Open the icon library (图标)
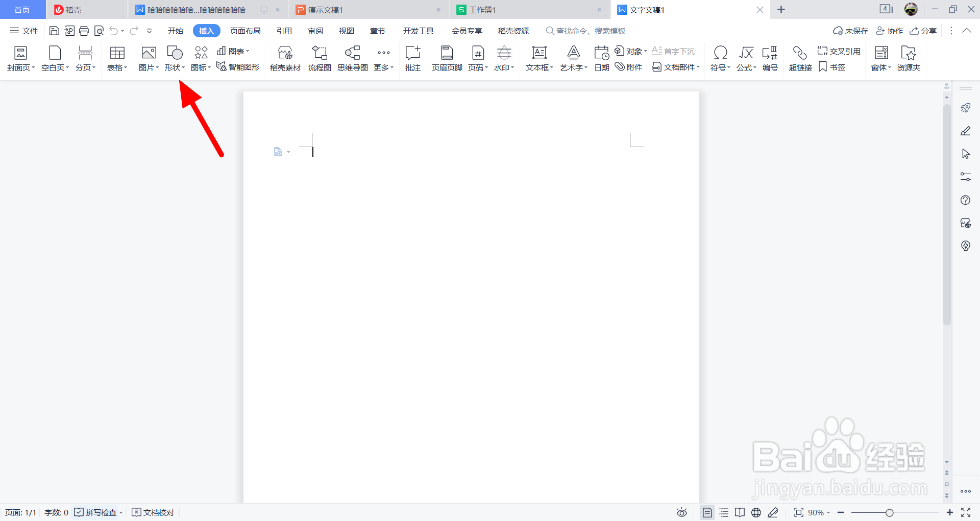Viewport: 980px width, 521px height. coord(201,59)
